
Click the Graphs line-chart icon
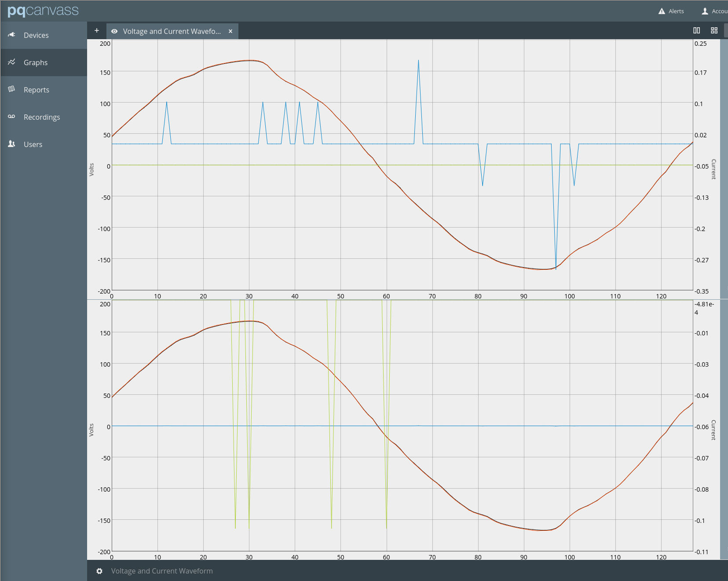[12, 62]
